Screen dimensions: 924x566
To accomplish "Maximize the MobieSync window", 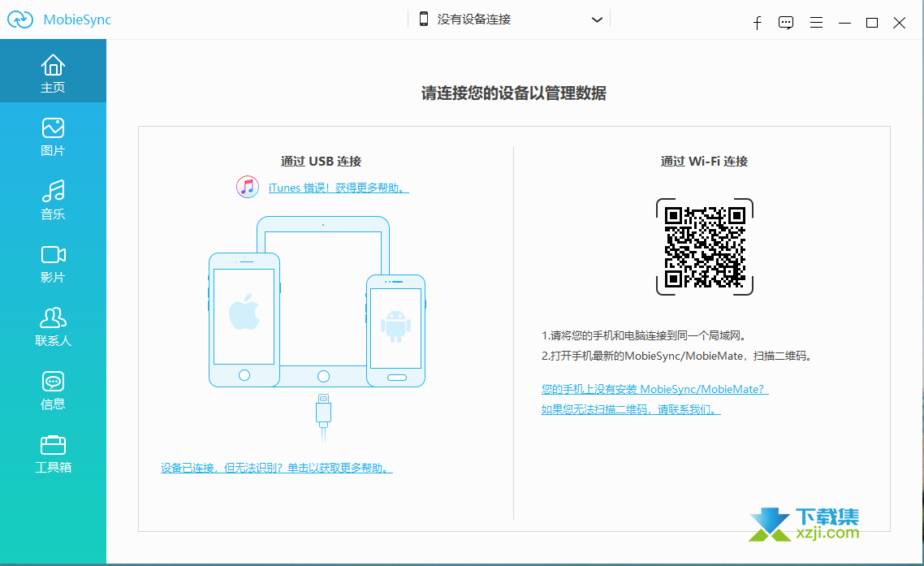I will pos(872,23).
